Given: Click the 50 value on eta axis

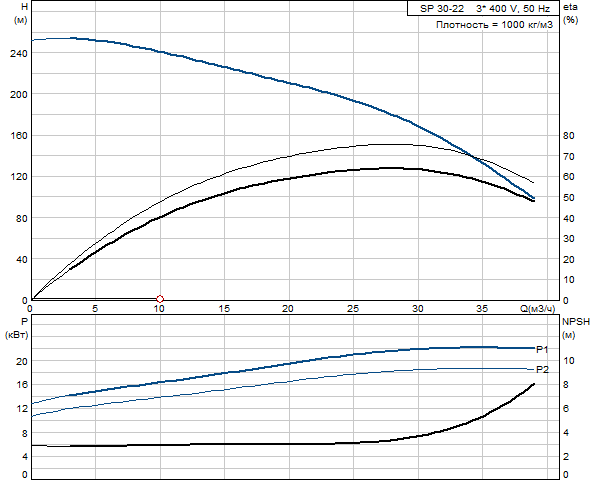Looking at the screenshot, I should (569, 198).
